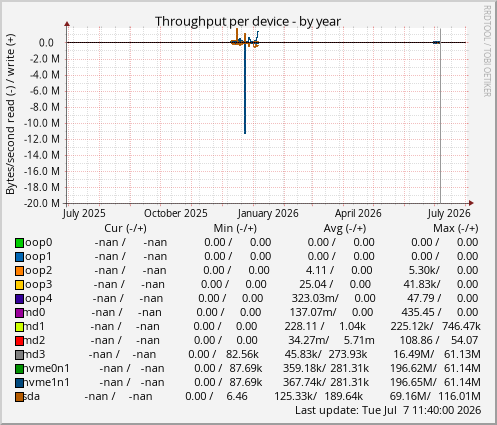The width and height of the screenshot is (497, 425).
Task: Click the loop2 average value '4.11 /'
Action: pos(320,270)
